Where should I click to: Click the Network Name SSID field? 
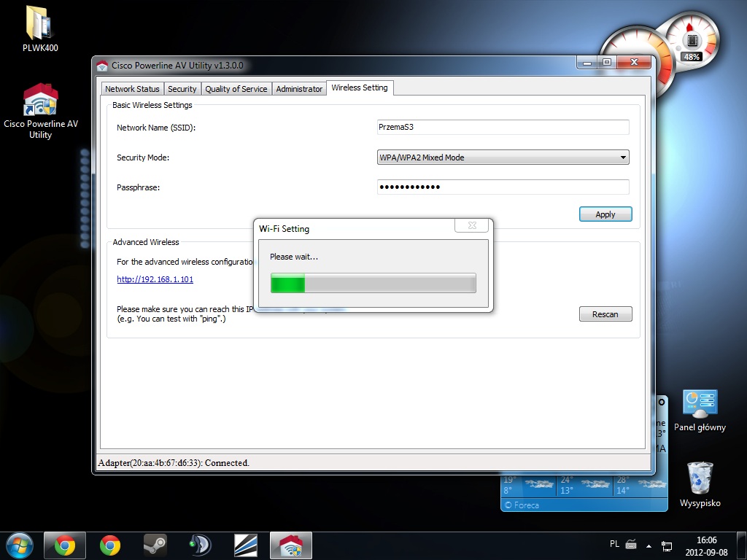pos(503,127)
